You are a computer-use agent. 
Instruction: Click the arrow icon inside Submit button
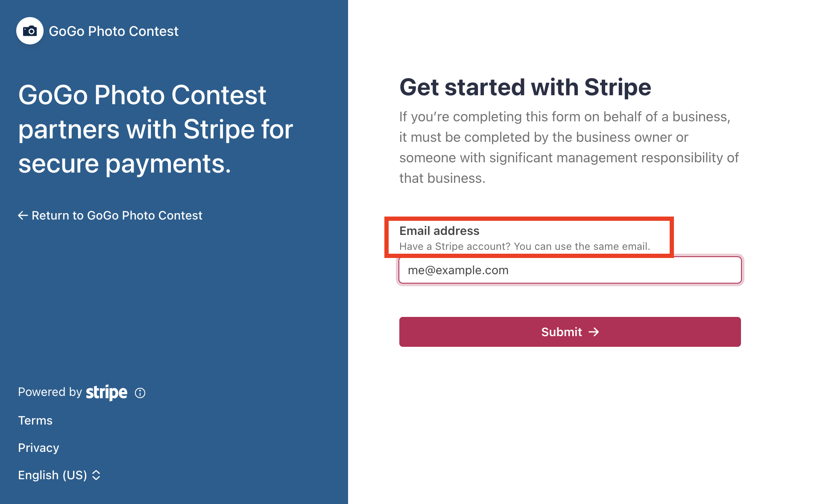594,332
